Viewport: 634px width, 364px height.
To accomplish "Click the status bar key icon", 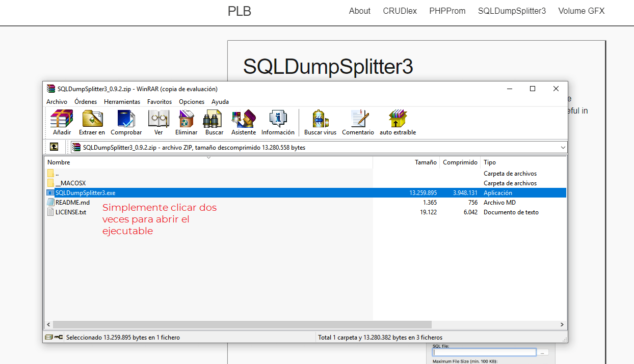I will tap(59, 337).
